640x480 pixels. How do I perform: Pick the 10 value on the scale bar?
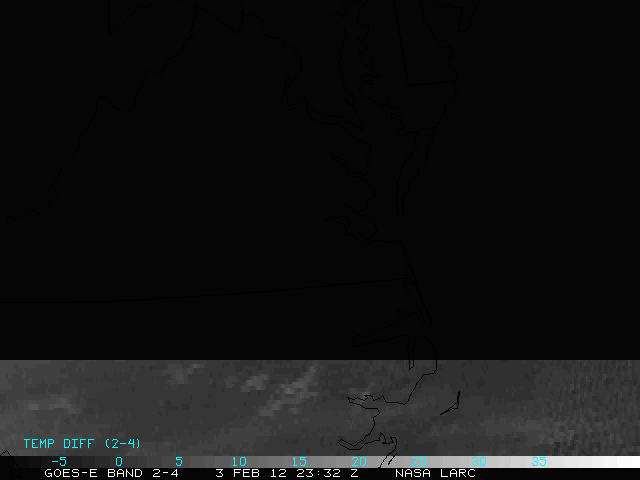238,461
